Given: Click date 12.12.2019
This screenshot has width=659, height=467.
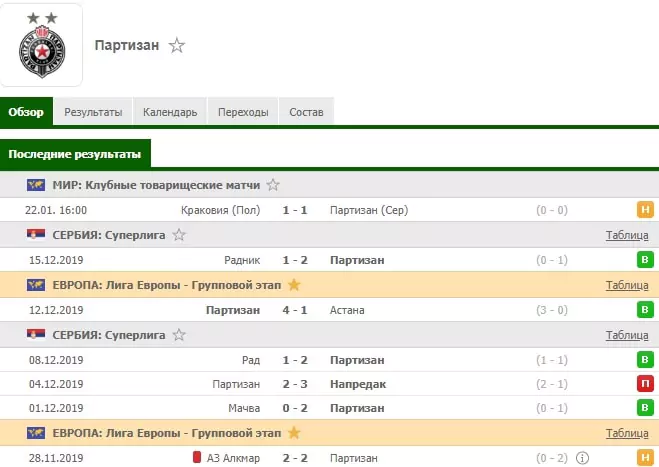Looking at the screenshot, I should [x=56, y=310].
